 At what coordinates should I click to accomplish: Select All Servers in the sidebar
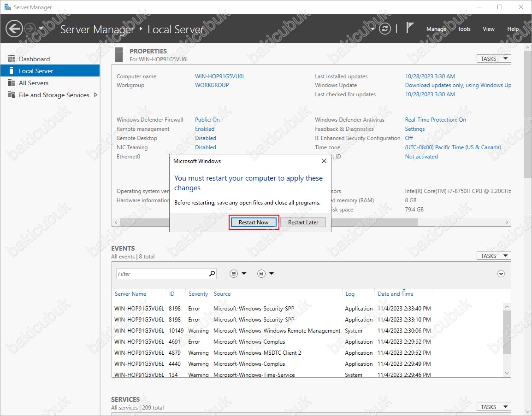[x=50, y=83]
